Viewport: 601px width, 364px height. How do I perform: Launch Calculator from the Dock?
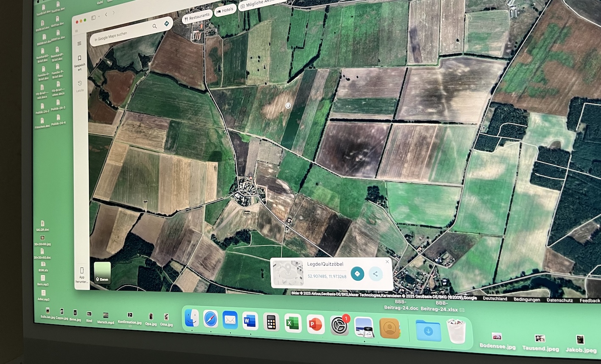click(x=271, y=322)
